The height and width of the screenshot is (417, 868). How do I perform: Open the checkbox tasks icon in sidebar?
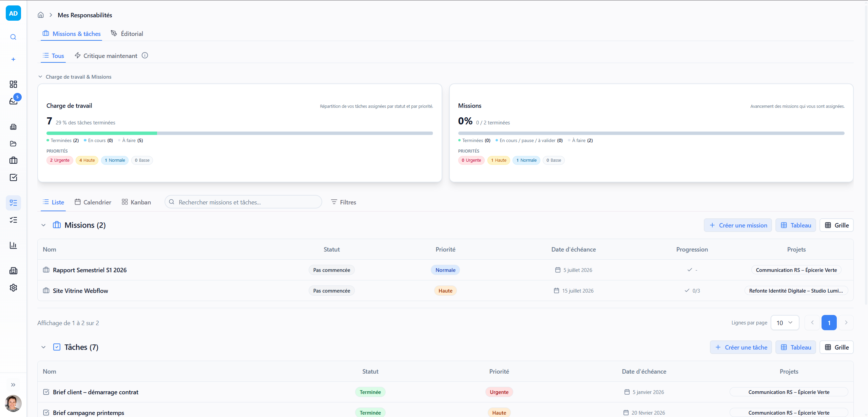point(13,177)
